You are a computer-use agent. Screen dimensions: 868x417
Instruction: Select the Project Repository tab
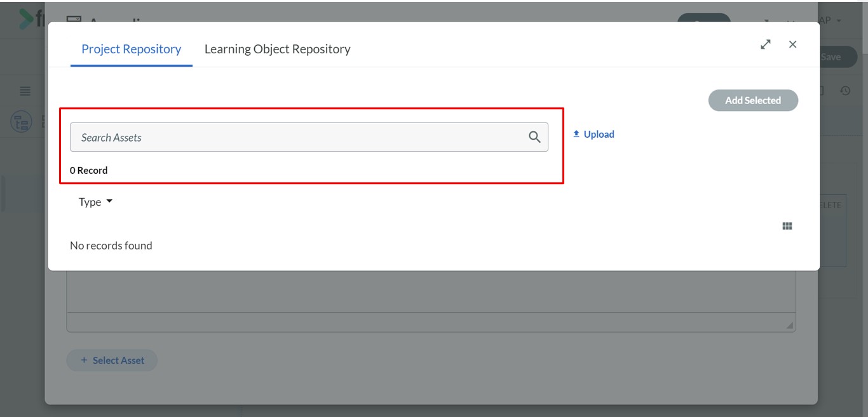click(132, 49)
